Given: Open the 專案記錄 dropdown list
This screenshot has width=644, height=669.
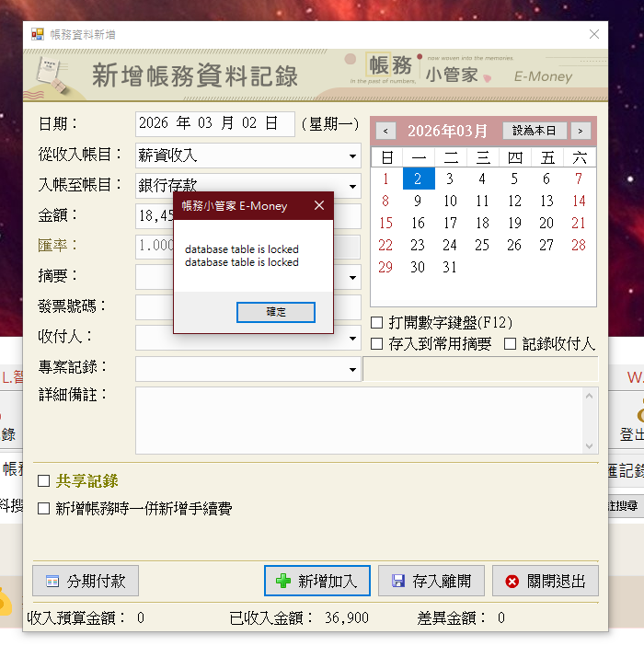Looking at the screenshot, I should click(352, 370).
